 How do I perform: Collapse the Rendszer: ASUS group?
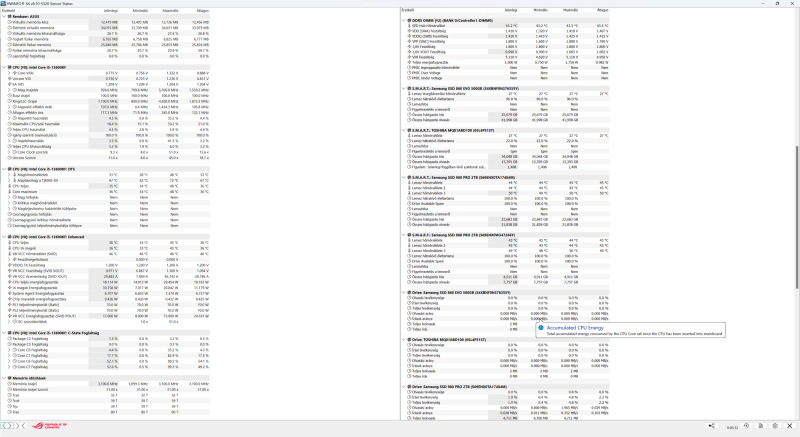[x=4, y=16]
